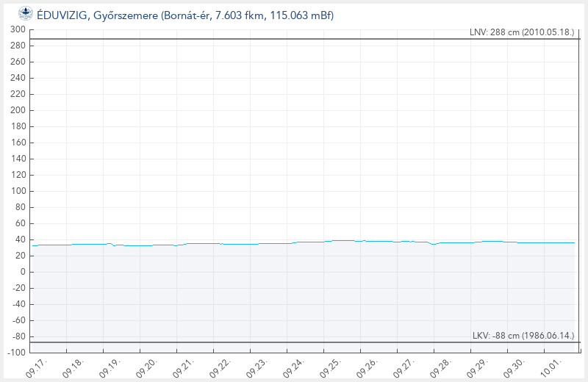Click the LNV: 288 cm record label
This screenshot has width=588, height=382.
click(x=521, y=32)
